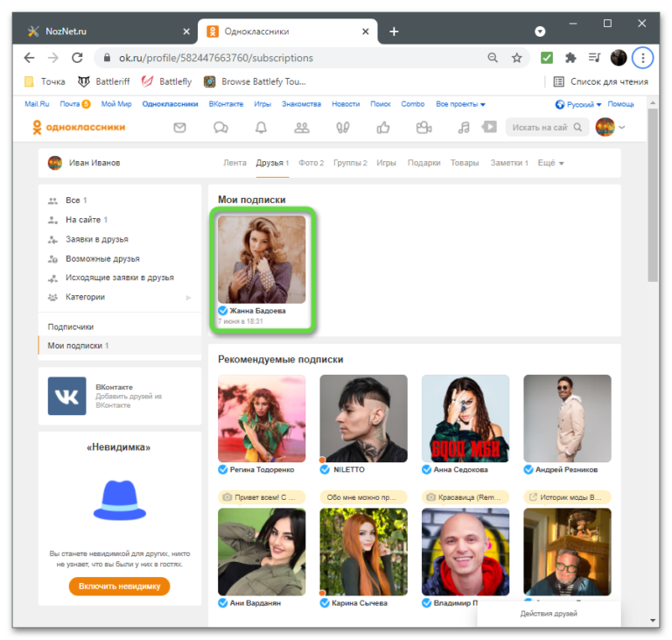The image size is (672, 640).
Task: Open the Лента profile tab
Action: 234,163
